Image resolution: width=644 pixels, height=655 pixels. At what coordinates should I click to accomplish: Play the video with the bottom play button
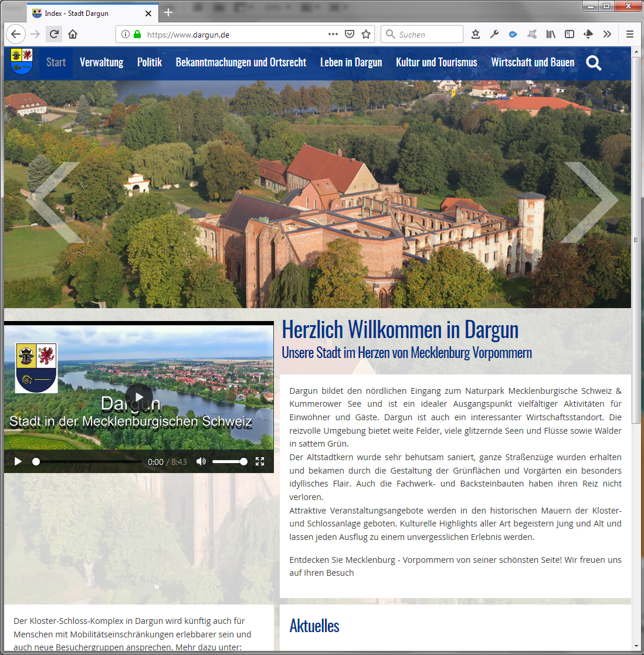[18, 461]
